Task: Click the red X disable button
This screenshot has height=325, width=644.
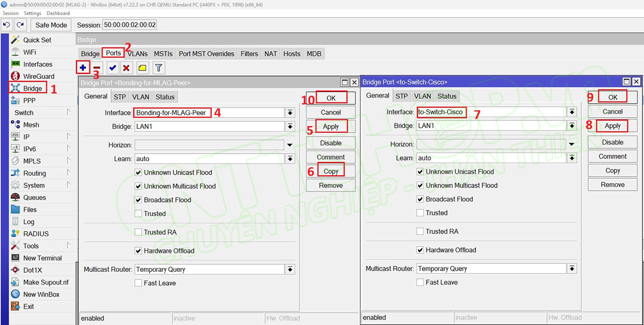Action: (x=126, y=68)
